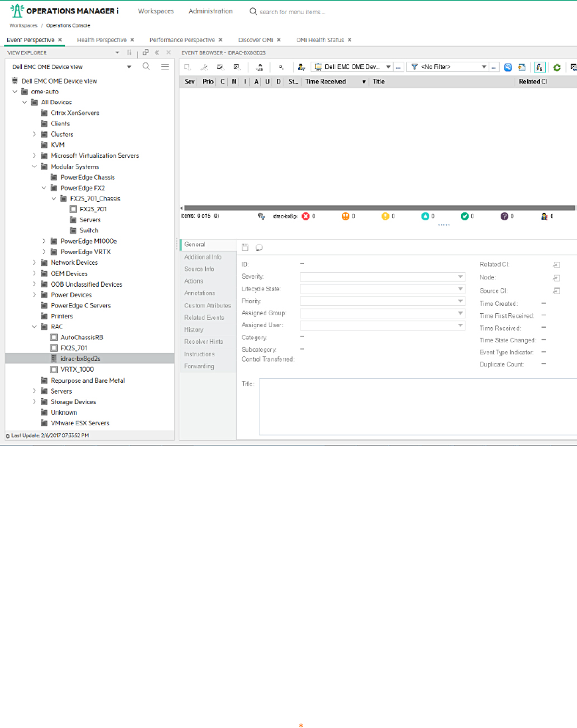Click the red critical severity count icon

[305, 216]
